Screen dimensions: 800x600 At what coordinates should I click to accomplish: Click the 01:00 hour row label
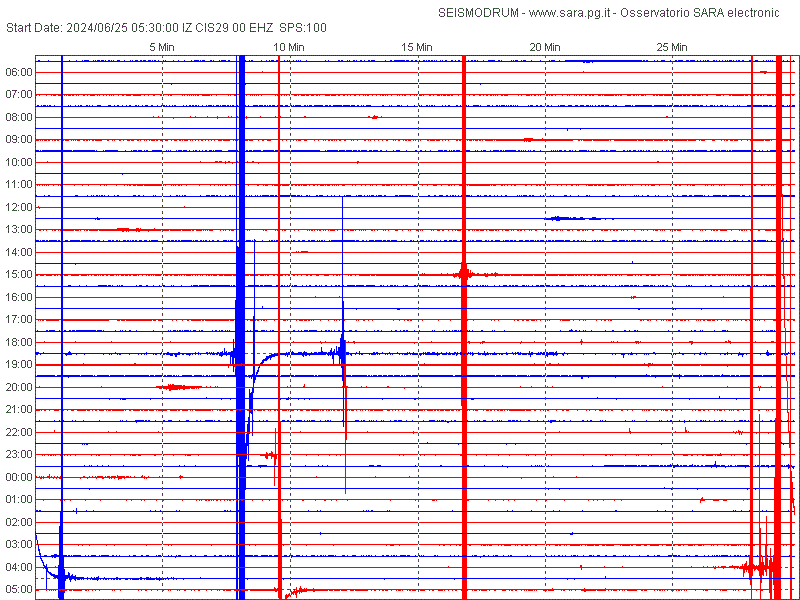[19, 499]
